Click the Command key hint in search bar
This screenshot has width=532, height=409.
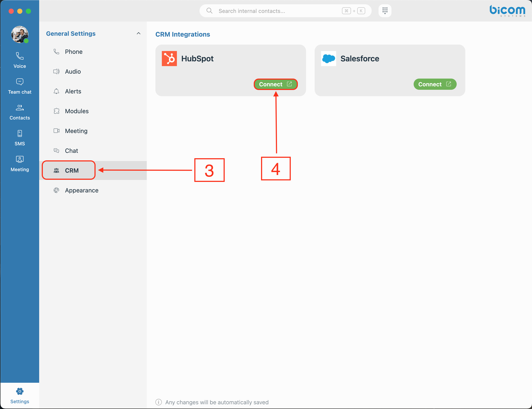pos(346,11)
